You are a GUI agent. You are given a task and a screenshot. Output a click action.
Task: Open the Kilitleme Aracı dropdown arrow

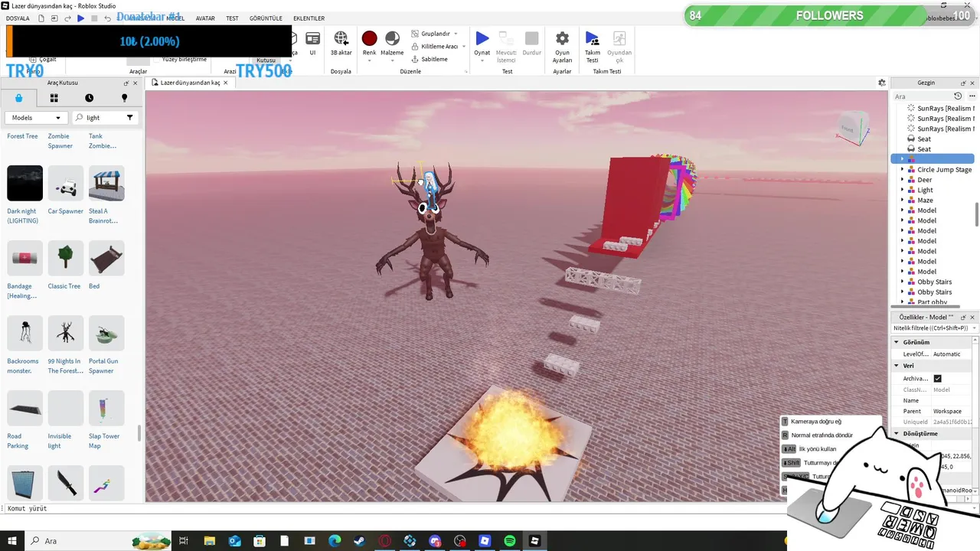(x=463, y=47)
